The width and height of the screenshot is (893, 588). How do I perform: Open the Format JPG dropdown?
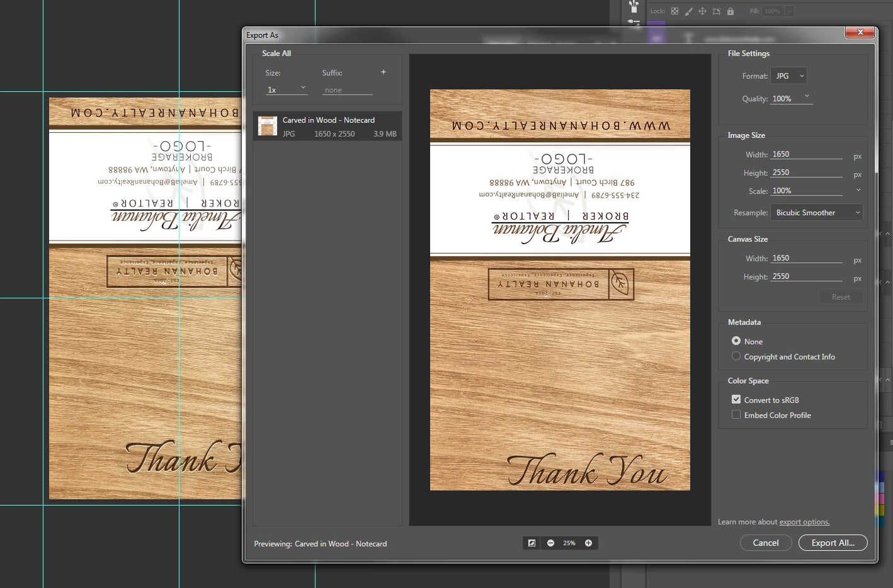788,76
